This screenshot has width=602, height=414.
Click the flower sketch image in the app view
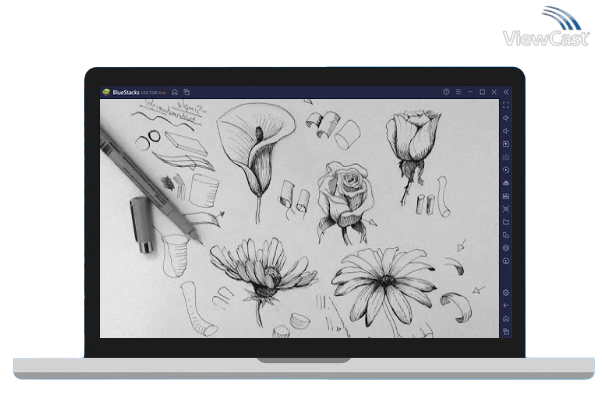click(x=299, y=219)
